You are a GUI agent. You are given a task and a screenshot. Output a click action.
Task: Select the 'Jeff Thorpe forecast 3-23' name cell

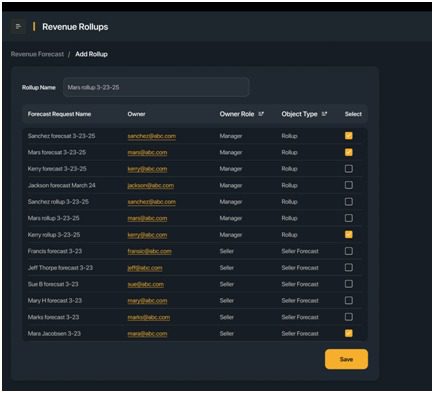point(60,268)
